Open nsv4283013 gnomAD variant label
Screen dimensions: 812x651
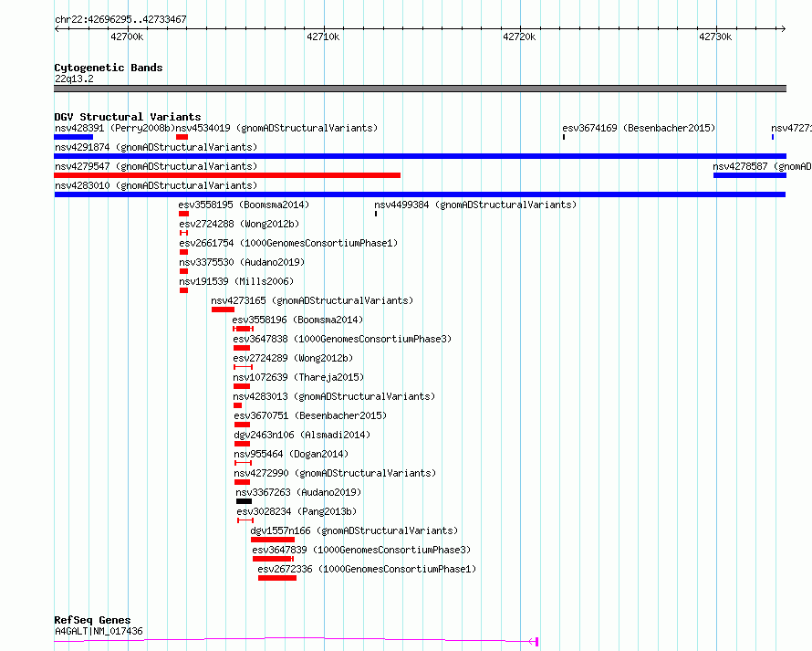coord(334,396)
